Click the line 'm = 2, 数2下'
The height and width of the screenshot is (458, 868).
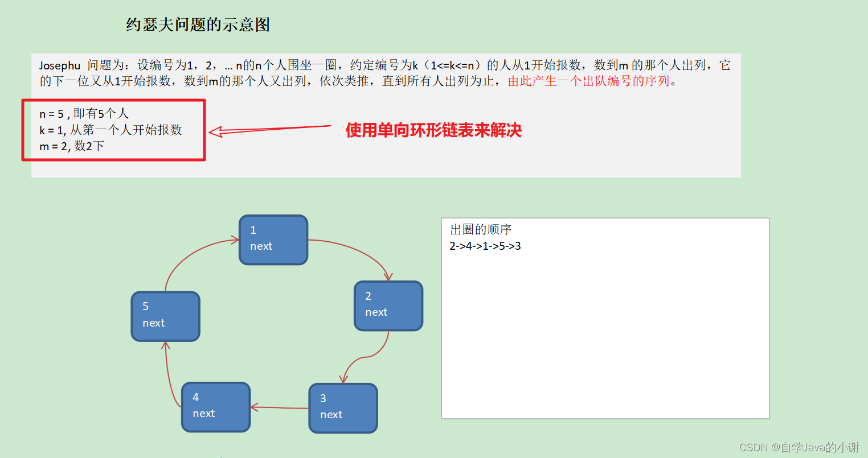[x=72, y=146]
